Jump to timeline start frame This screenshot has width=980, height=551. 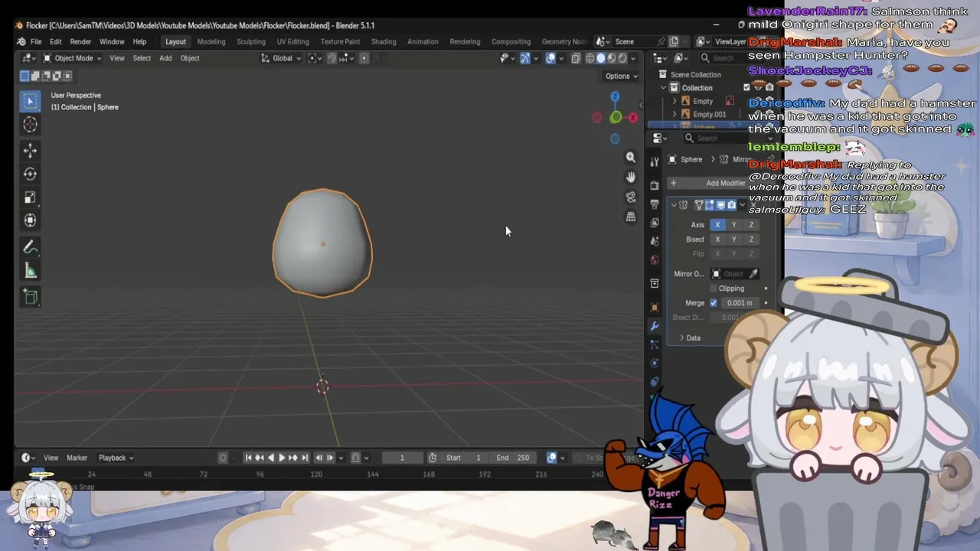(248, 458)
